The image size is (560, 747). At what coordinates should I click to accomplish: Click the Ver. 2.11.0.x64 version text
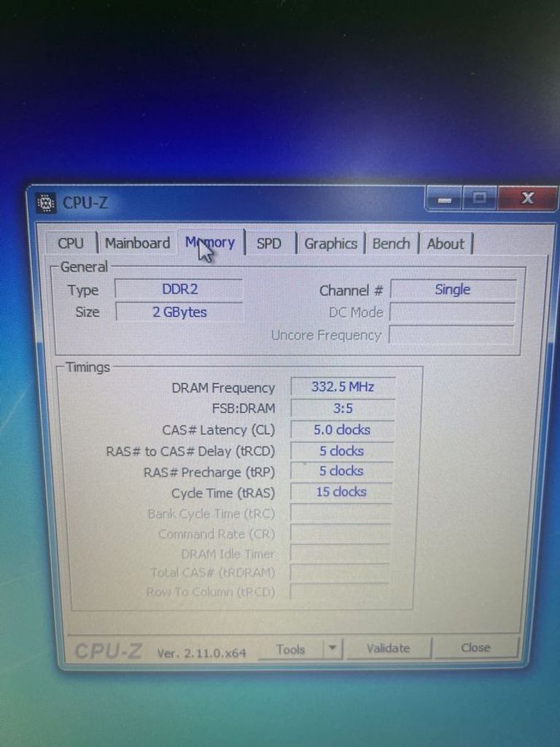pyautogui.click(x=201, y=653)
